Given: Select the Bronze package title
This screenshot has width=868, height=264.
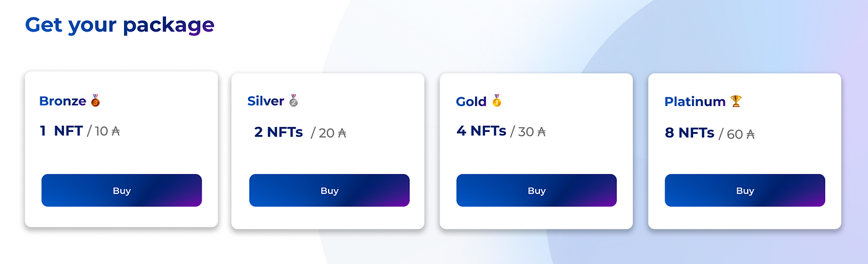Looking at the screenshot, I should pyautogui.click(x=63, y=101).
